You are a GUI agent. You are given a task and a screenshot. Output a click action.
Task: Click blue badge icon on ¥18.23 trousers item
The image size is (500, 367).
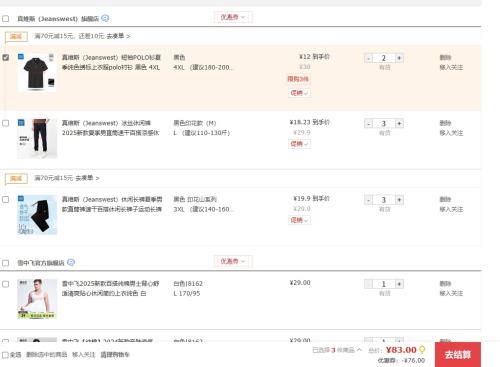pos(21,122)
